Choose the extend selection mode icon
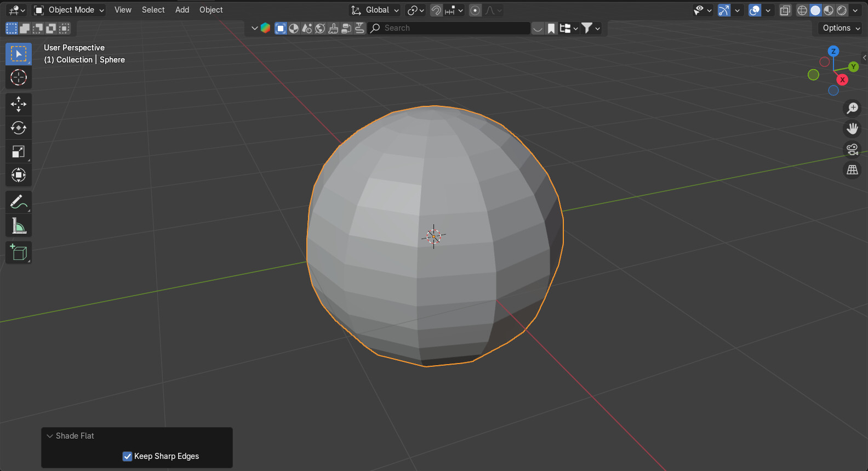 [x=25, y=28]
